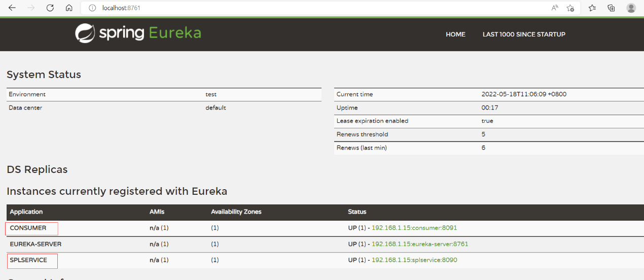
Task: Click the Renews (last min) label
Action: [x=362, y=148]
